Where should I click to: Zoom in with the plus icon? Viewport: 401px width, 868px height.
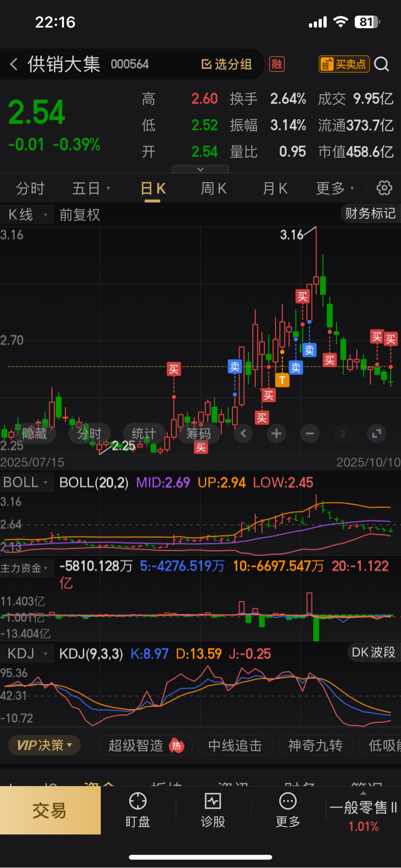276,433
